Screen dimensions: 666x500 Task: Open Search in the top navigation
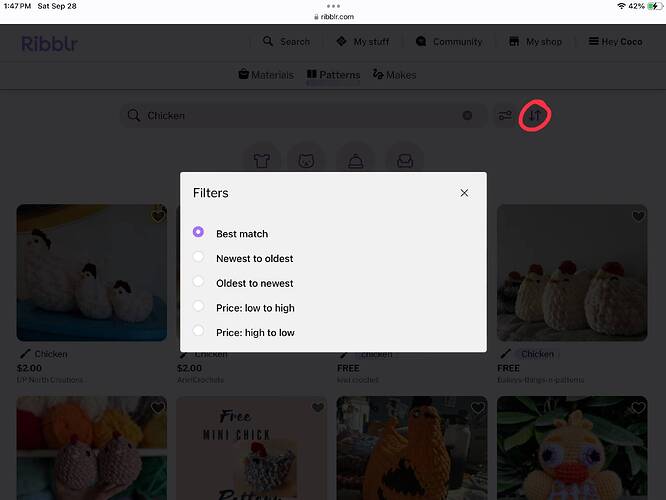coord(286,42)
